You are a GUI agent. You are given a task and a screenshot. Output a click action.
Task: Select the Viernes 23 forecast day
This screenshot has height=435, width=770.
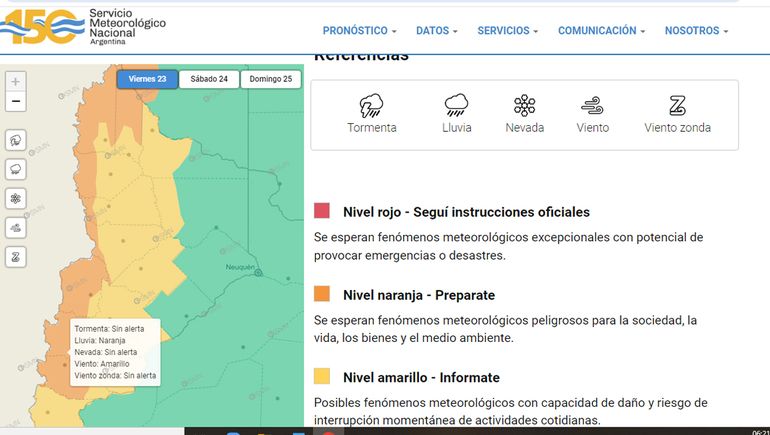click(147, 79)
